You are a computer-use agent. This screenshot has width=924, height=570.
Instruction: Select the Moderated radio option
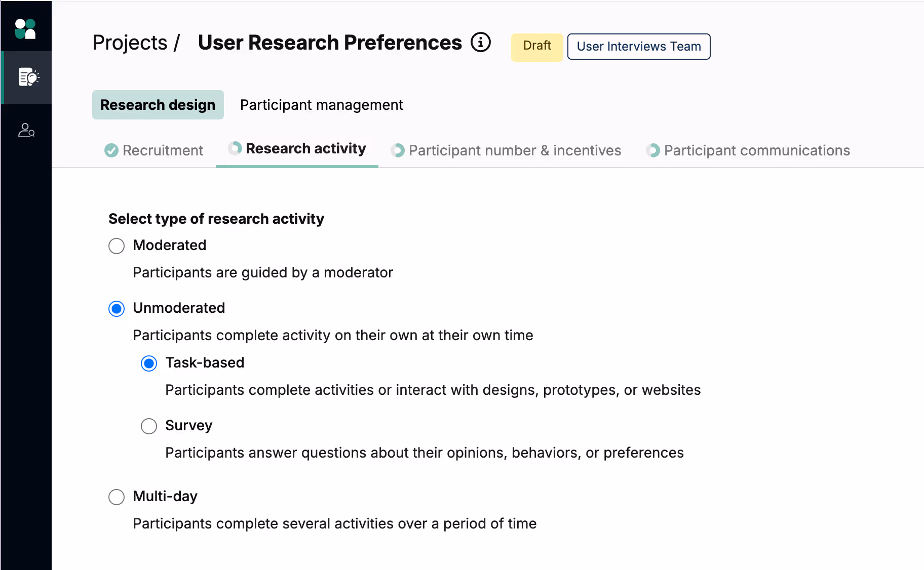[x=117, y=246]
